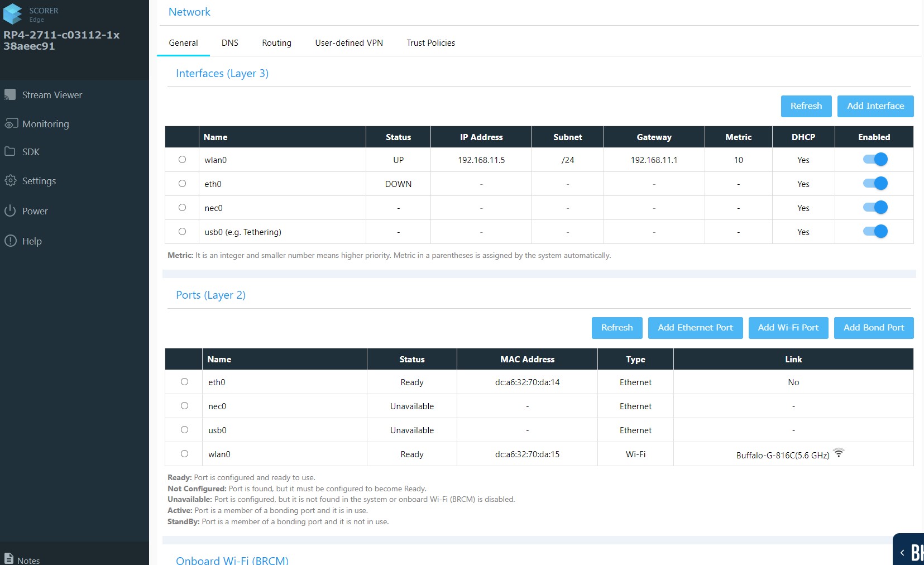This screenshot has height=565, width=924.
Task: Click Refresh in Ports (Layer 2)
Action: (616, 328)
